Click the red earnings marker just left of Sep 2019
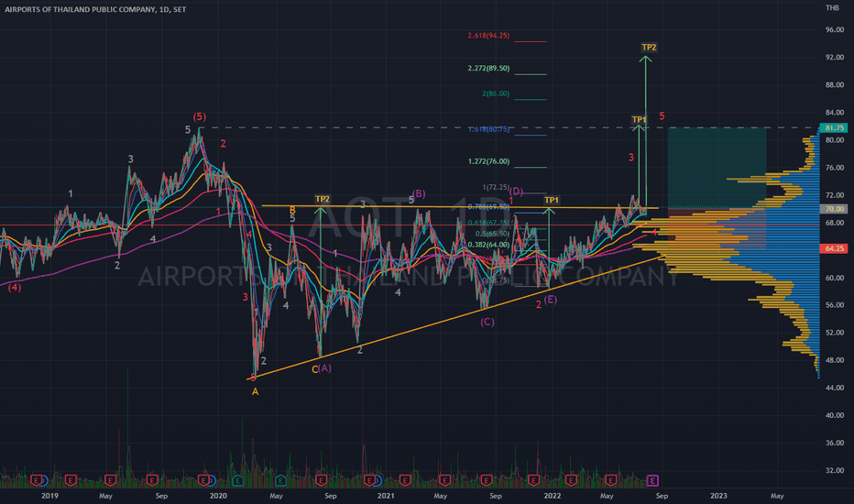This screenshot has height=504, width=854. (152, 480)
